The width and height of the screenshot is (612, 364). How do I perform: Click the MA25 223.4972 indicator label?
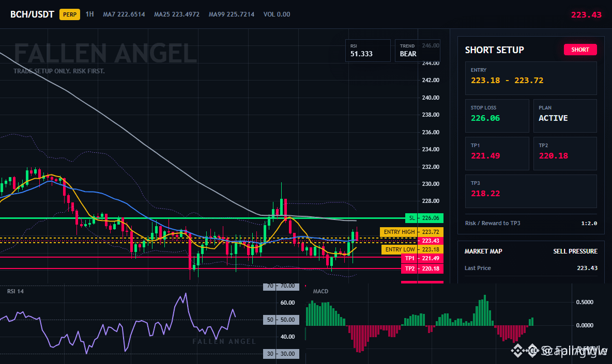click(176, 14)
